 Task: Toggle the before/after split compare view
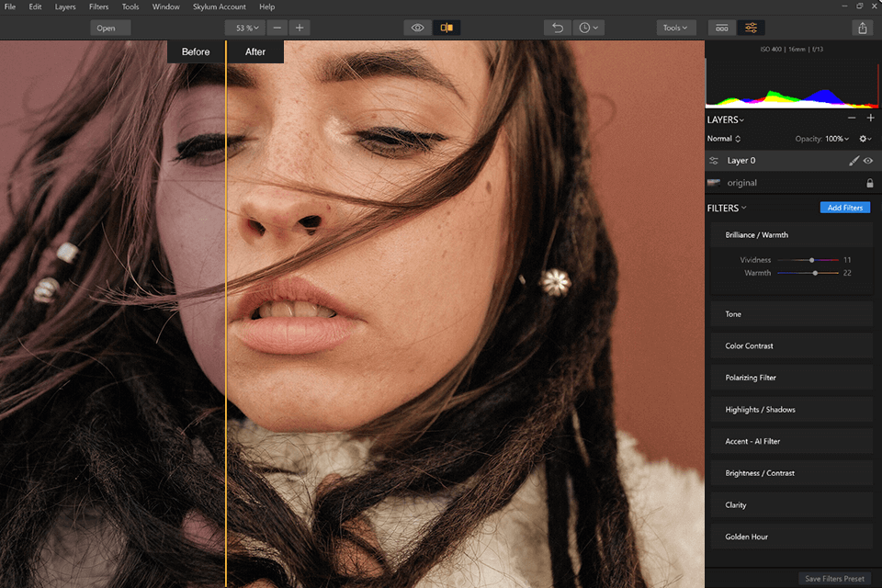[x=447, y=28]
